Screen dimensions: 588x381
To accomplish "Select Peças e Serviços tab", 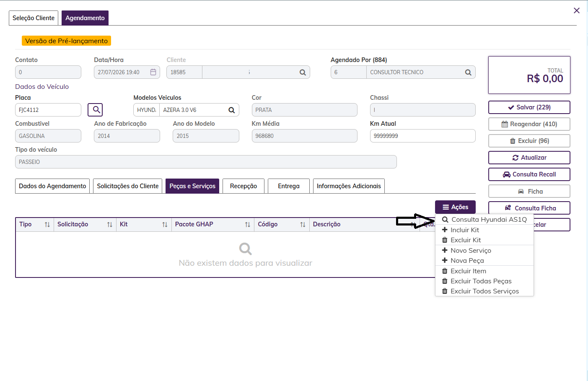I will click(192, 186).
